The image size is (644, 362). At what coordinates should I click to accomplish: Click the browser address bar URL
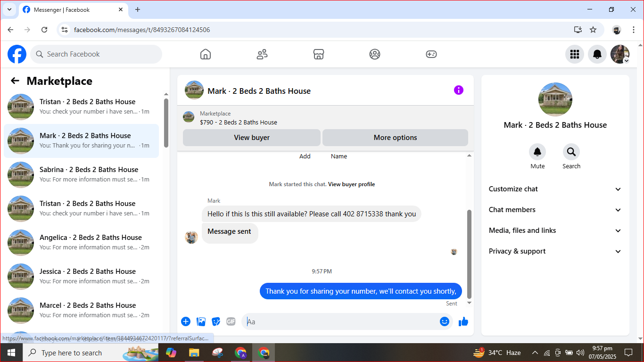click(x=142, y=30)
